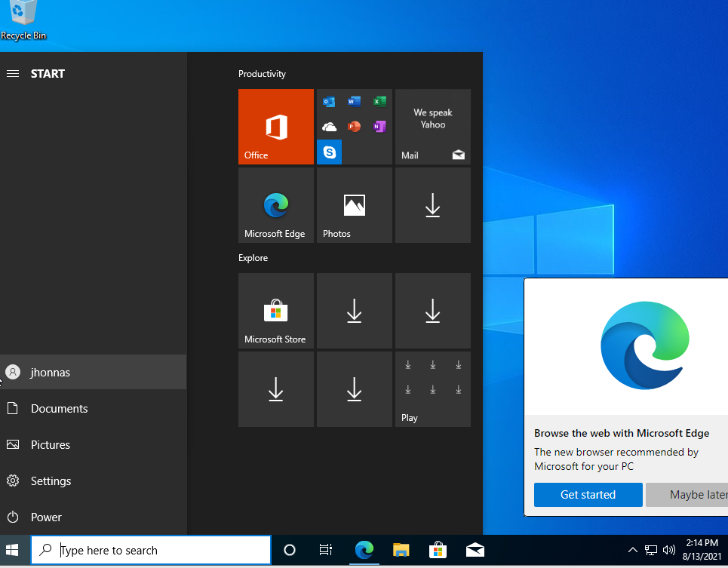Click the volume speaker icon in the tray

(x=669, y=551)
